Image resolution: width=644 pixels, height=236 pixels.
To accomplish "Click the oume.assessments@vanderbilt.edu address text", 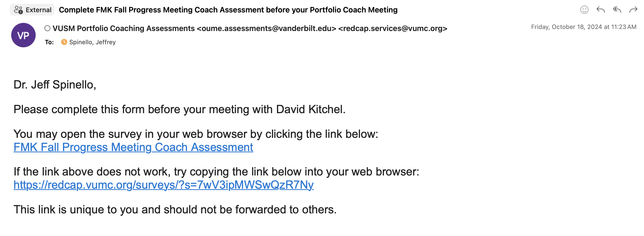I will [x=266, y=28].
